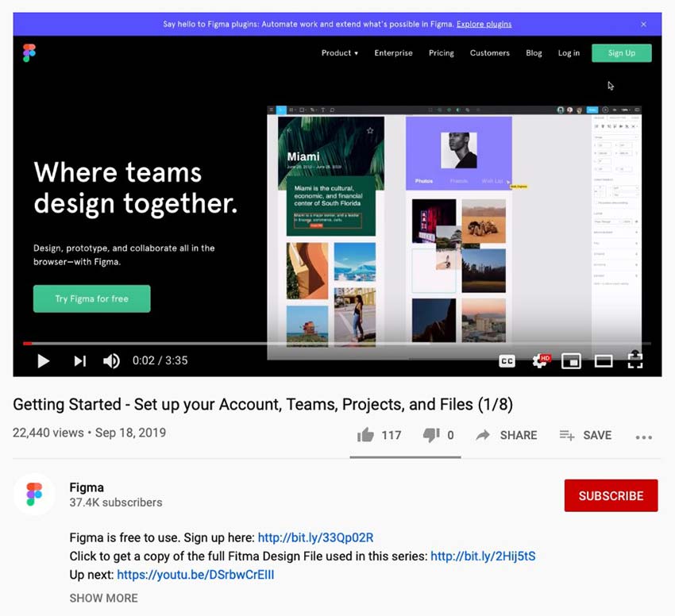Screen dimensions: 675x616
Task: Play the video
Action: (44, 360)
